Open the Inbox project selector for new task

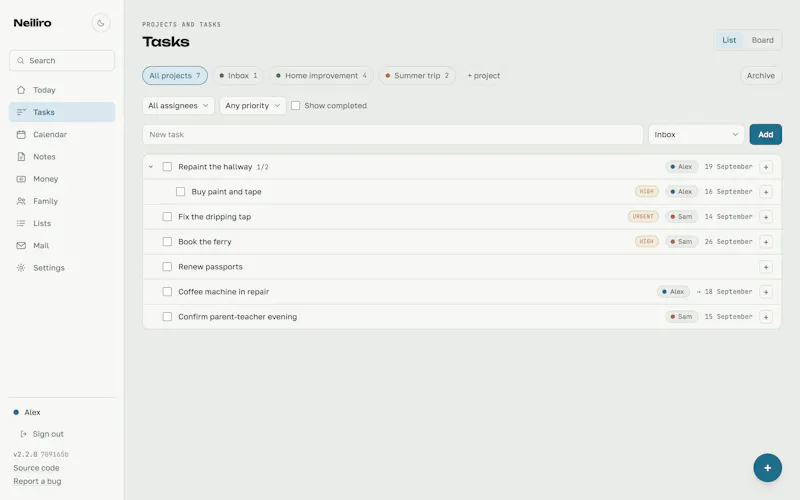(x=696, y=135)
